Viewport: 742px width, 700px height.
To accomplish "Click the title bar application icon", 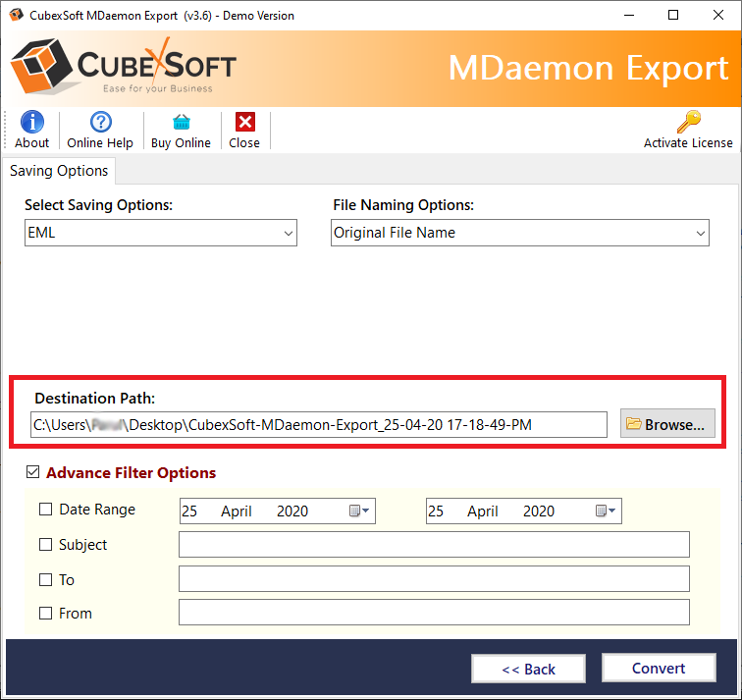I will click(16, 15).
